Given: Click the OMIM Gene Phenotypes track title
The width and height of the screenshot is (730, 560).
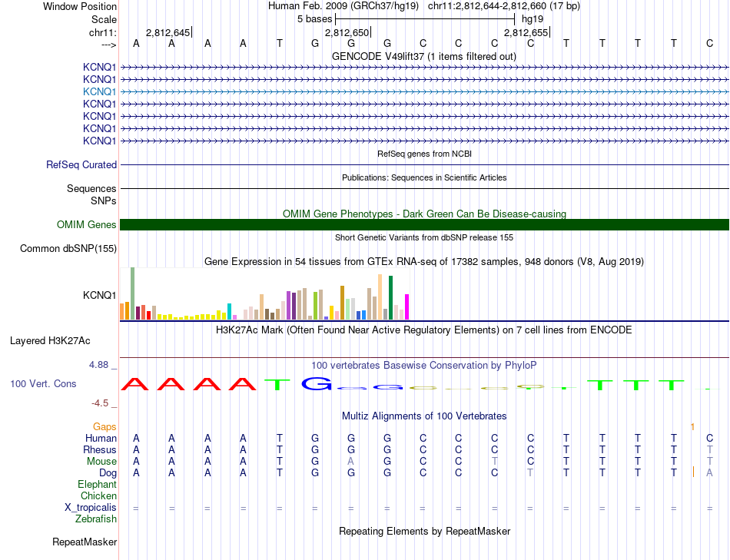Looking at the screenshot, I should coord(424,214).
